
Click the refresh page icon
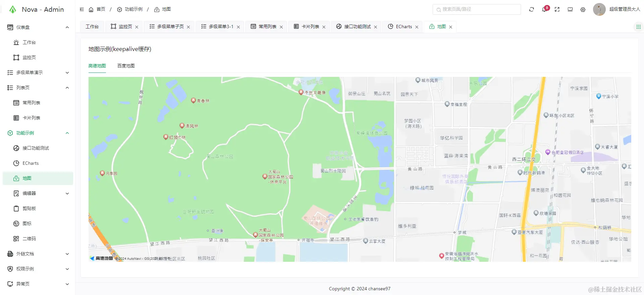tap(532, 9)
